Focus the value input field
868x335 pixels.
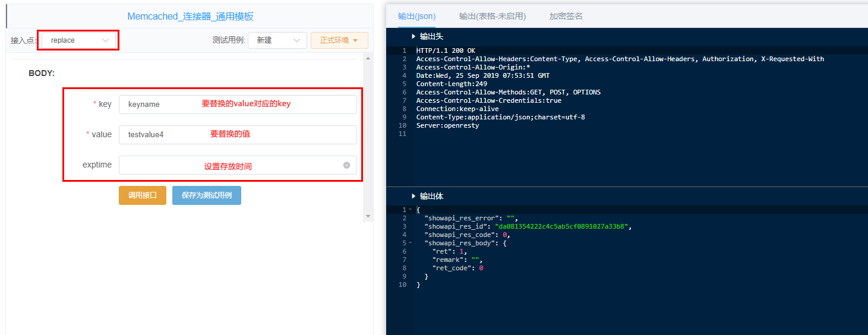coord(238,135)
